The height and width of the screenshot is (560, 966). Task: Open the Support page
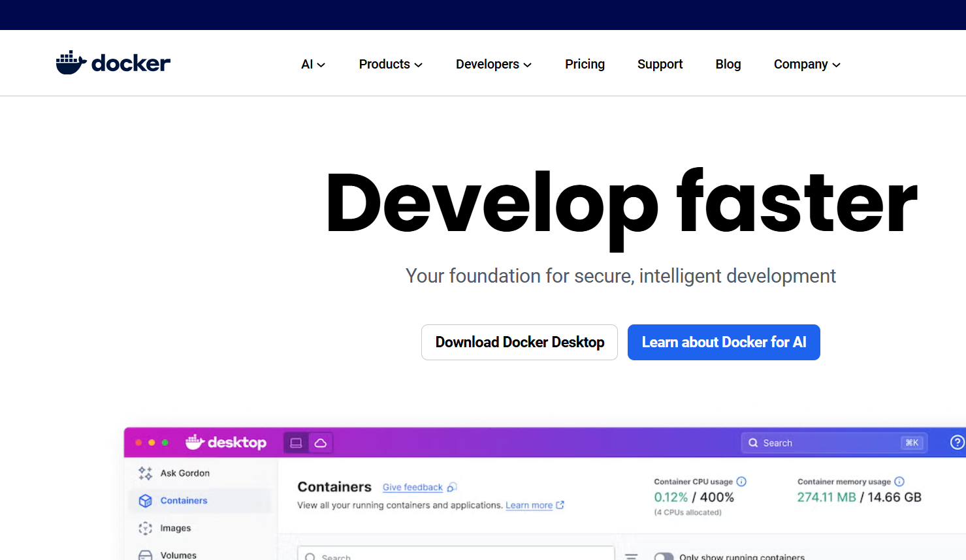click(660, 64)
